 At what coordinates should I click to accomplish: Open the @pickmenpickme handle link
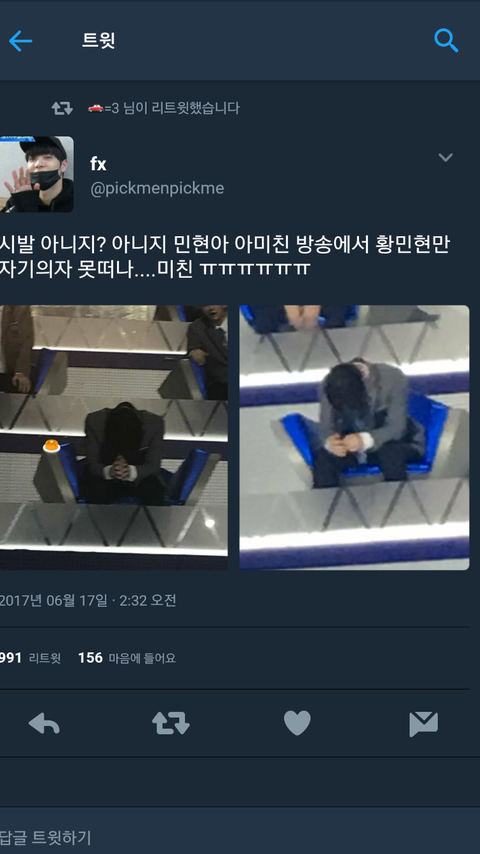[x=157, y=188]
